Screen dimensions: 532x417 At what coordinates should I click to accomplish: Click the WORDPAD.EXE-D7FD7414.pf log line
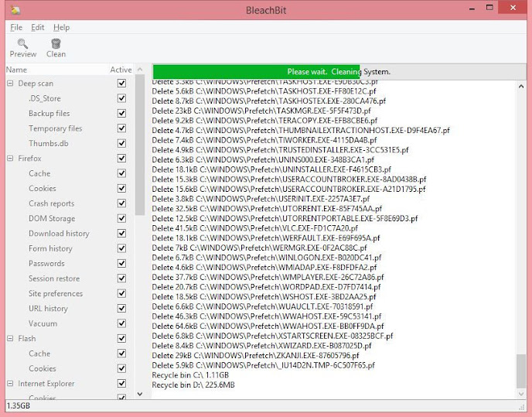(x=266, y=287)
